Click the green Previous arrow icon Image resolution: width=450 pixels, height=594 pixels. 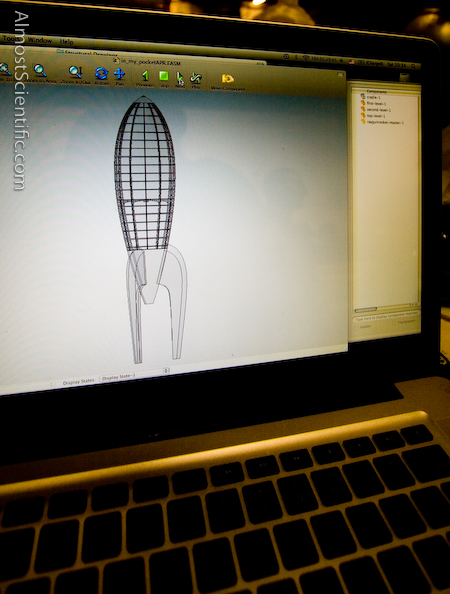[x=145, y=76]
